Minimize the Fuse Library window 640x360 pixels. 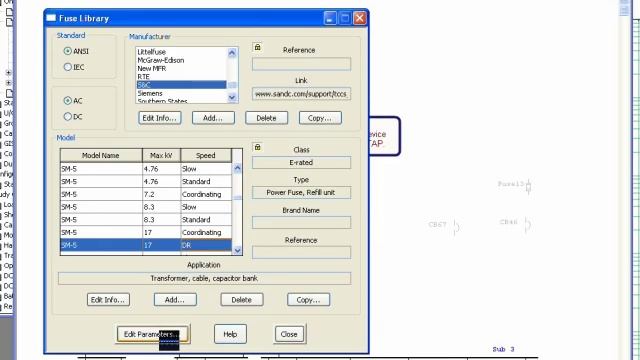point(330,18)
